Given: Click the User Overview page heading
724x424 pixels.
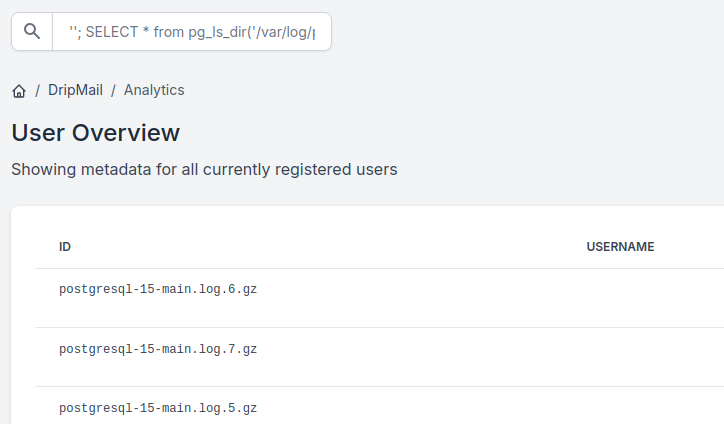Looking at the screenshot, I should [95, 133].
